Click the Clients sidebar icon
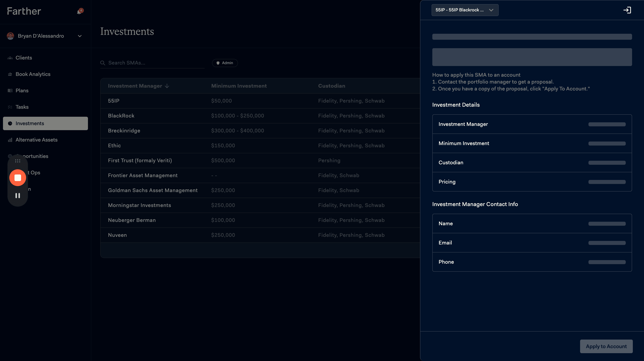Viewport: 644px width, 361px height. pos(10,58)
